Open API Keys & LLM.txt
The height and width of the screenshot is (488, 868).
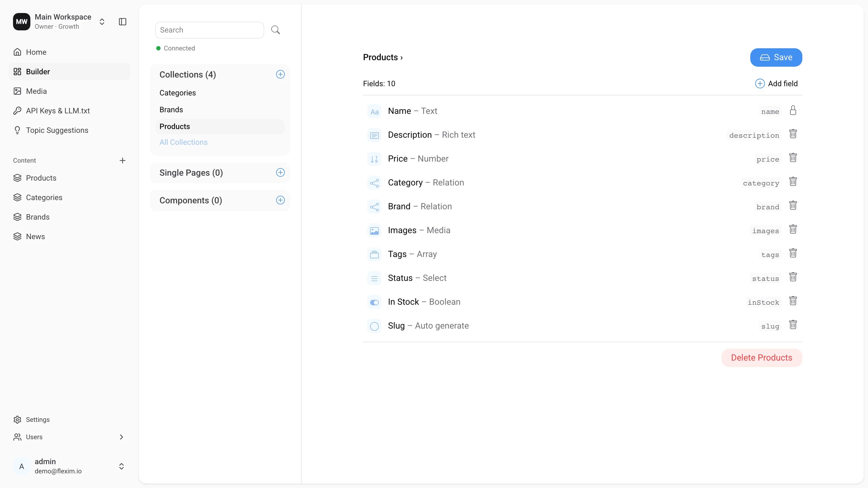tap(69, 111)
